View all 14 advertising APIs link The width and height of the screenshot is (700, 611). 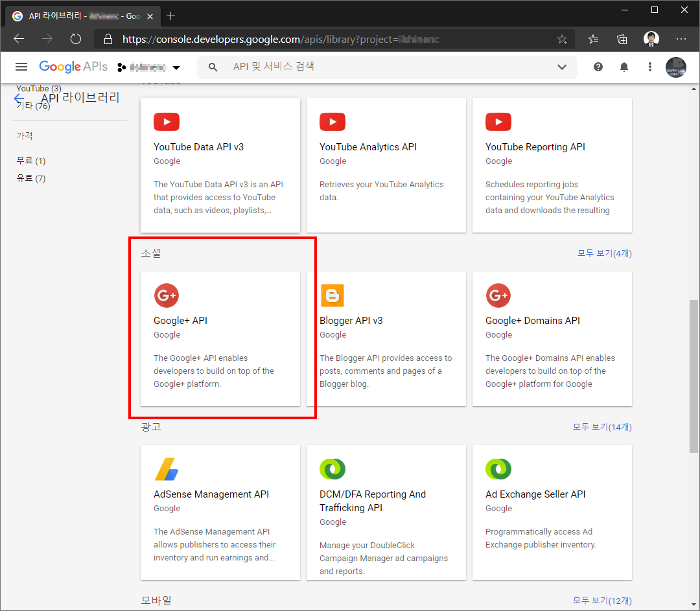tap(602, 427)
